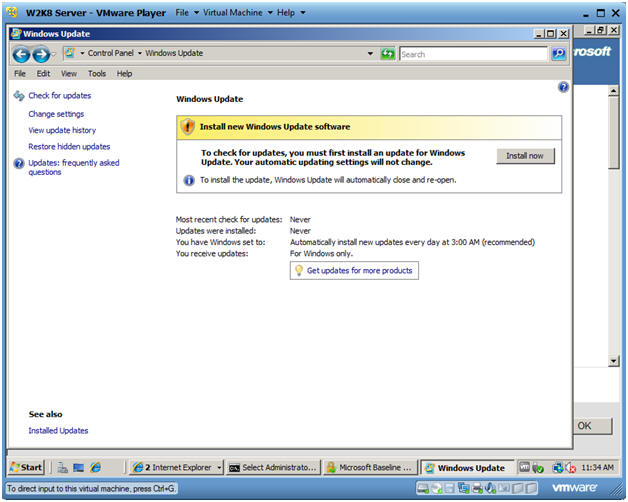
Task: Click the Start button
Action: click(x=26, y=468)
